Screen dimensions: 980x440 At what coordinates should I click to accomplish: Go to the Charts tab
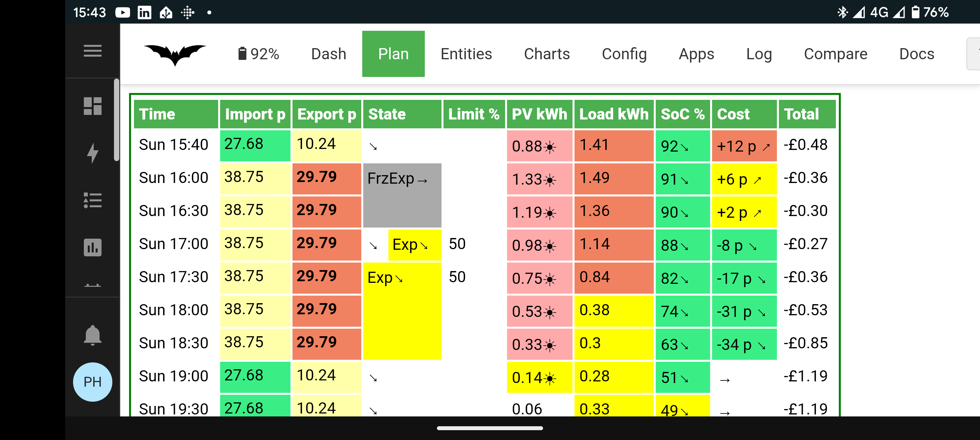[547, 54]
